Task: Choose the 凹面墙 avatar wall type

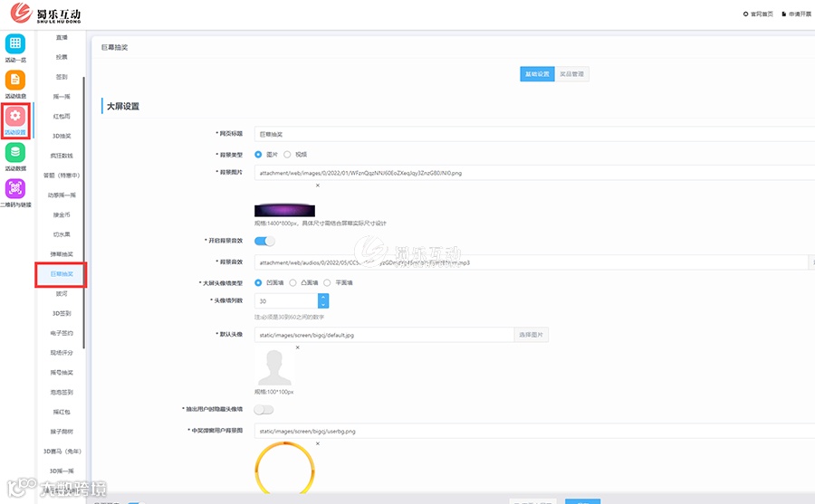Action: pyautogui.click(x=258, y=282)
